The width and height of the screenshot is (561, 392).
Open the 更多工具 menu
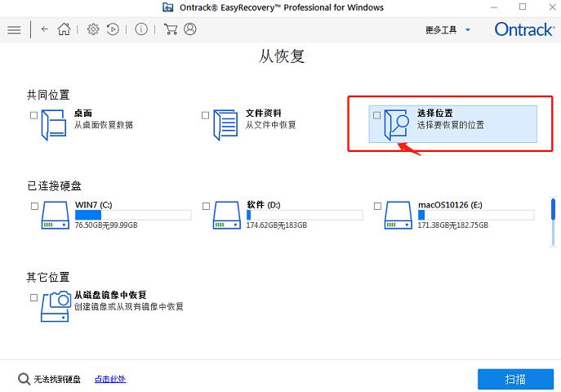click(x=441, y=29)
